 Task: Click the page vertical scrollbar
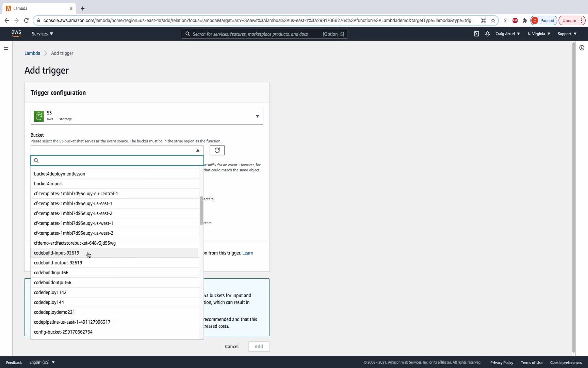coord(573,198)
